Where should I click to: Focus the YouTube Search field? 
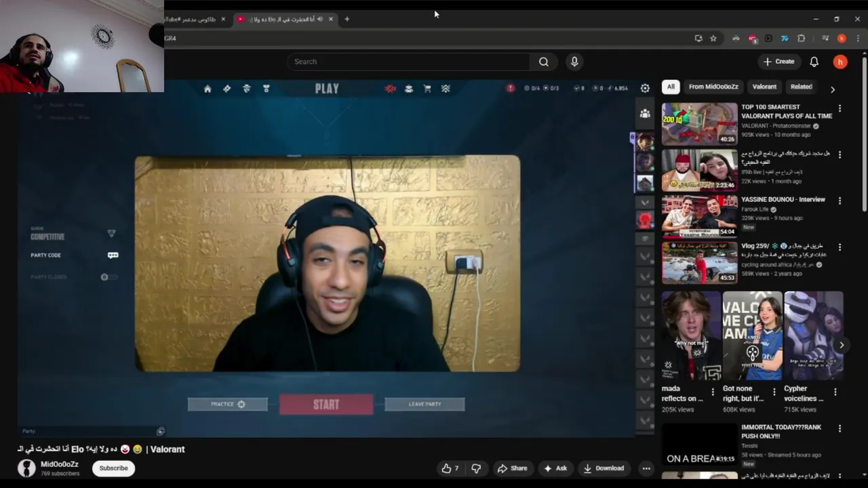click(x=409, y=62)
